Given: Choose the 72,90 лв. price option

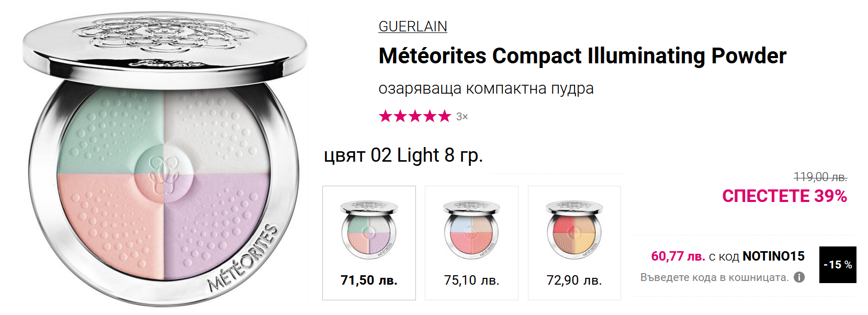Looking at the screenshot, I should (x=574, y=280).
